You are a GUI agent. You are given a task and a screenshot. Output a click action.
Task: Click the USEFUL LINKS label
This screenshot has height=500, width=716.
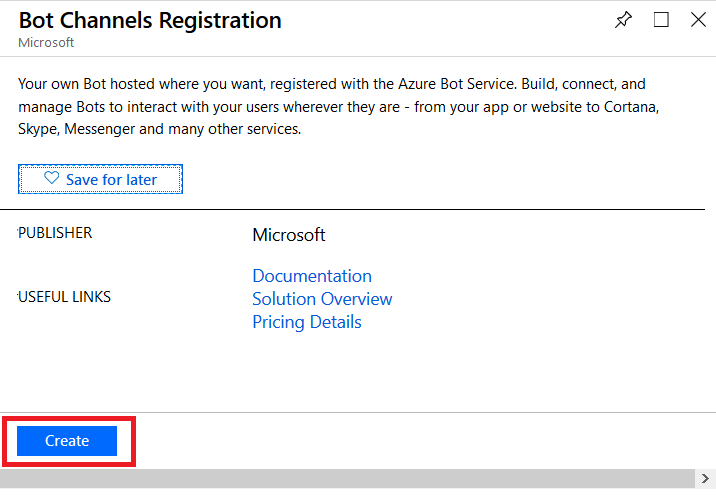pos(64,297)
